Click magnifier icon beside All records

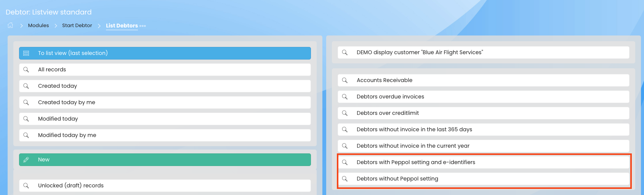point(26,69)
